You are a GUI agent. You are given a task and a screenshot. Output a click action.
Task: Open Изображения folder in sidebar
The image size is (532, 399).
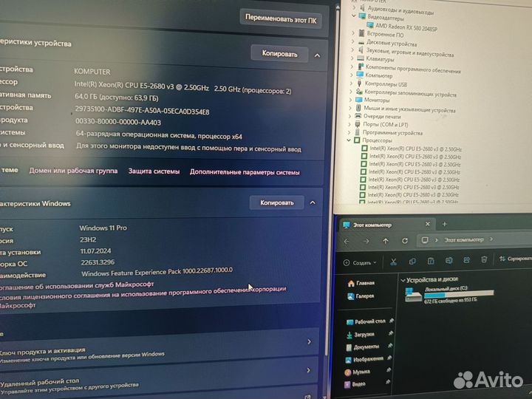[364, 359]
